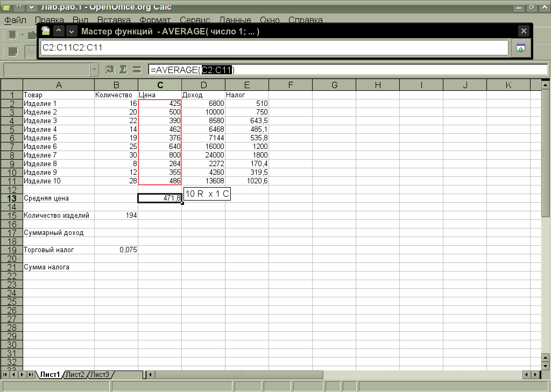
Task: Click the maximize dialog icon beside range field
Action: coord(520,48)
